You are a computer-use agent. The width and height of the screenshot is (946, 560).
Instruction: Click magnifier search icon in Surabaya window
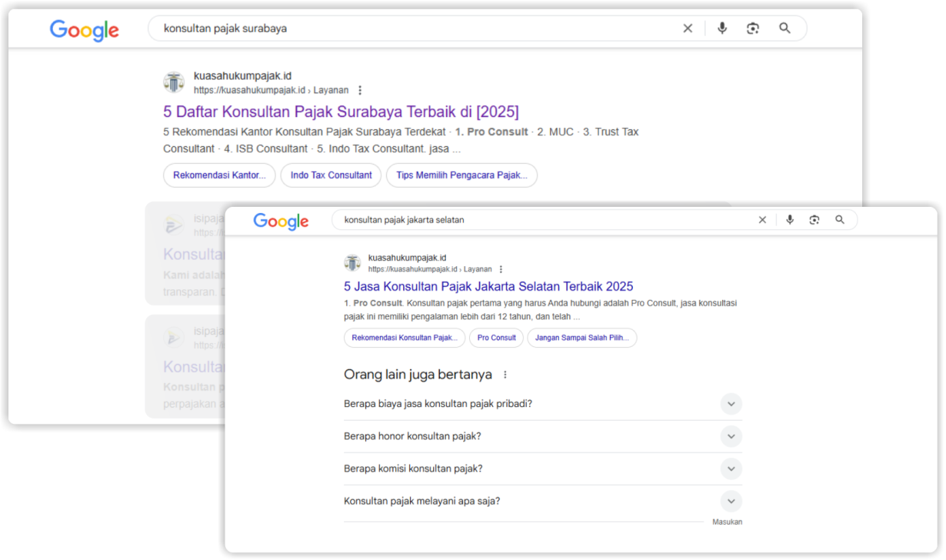(784, 28)
